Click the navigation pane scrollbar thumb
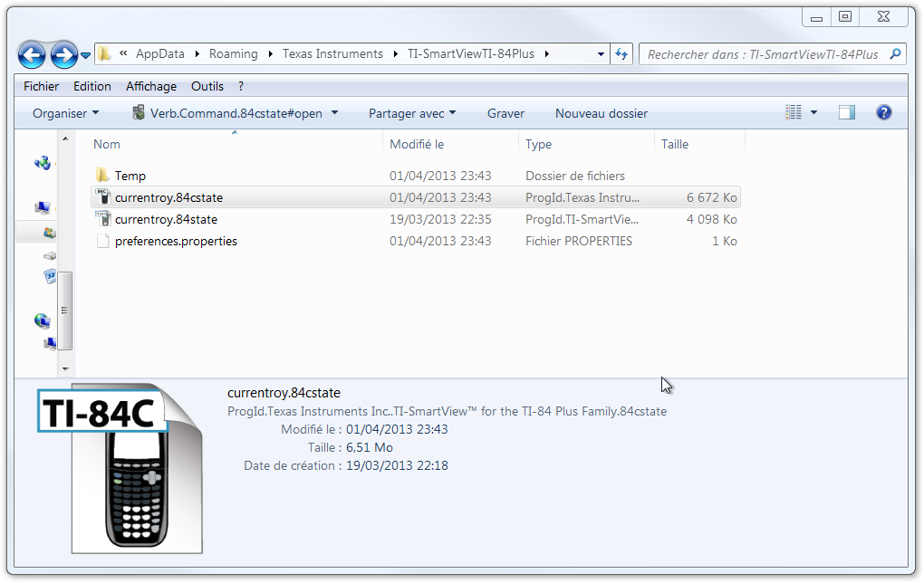The height and width of the screenshot is (583, 924). click(x=65, y=311)
